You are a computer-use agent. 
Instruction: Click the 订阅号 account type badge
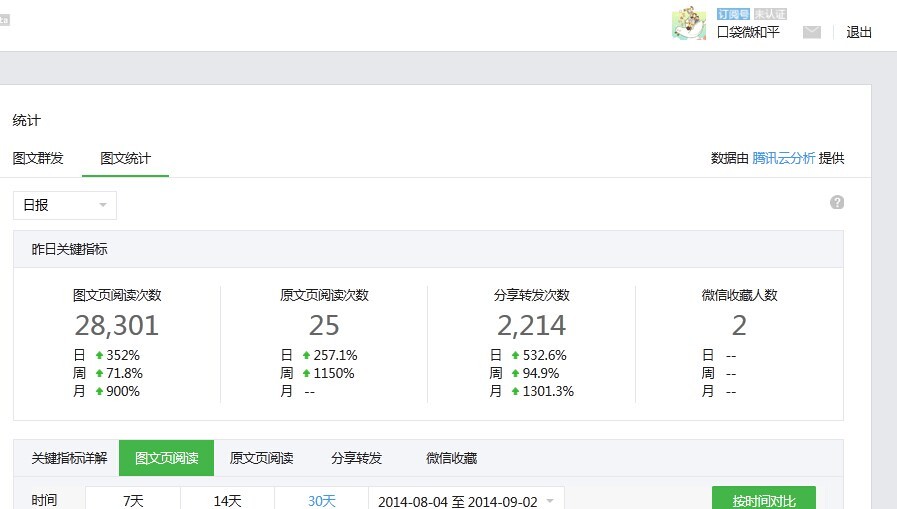click(733, 14)
